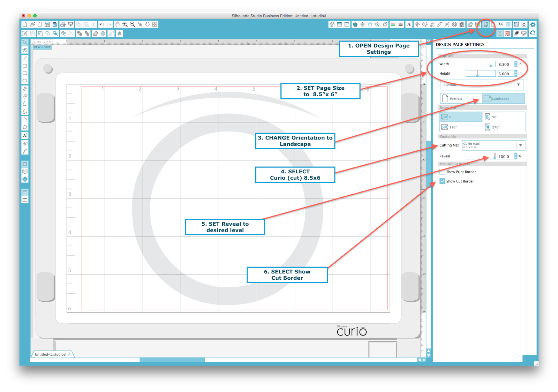Image resolution: width=558 pixels, height=392 pixels.
Task: Select the Line drawing tool
Action: click(25, 58)
